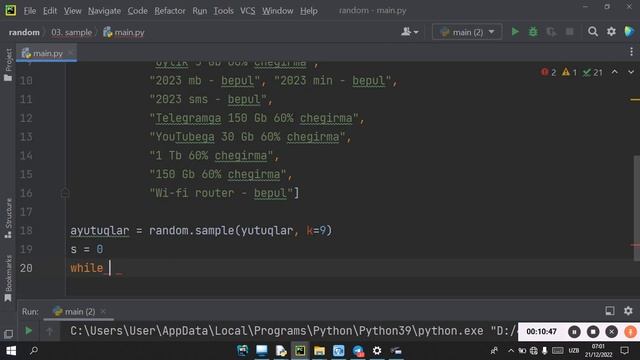Run with coverage icon in toolbar
The image size is (640, 360).
(551, 32)
